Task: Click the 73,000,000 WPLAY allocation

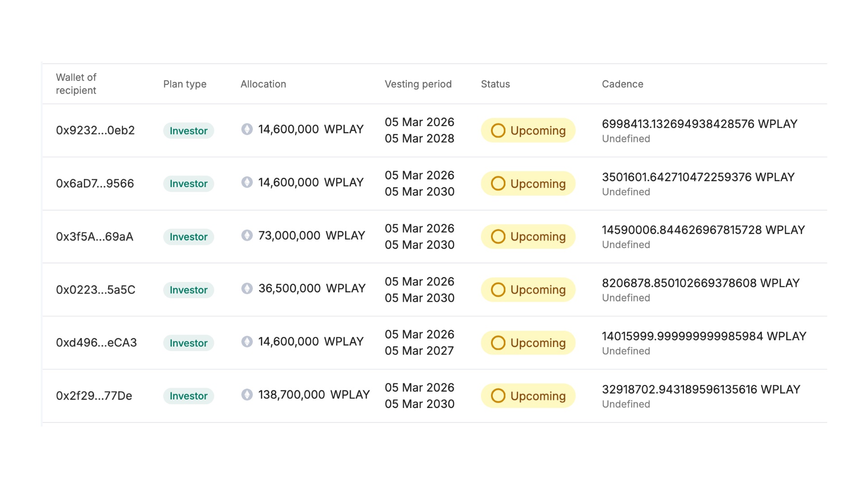Action: click(311, 235)
